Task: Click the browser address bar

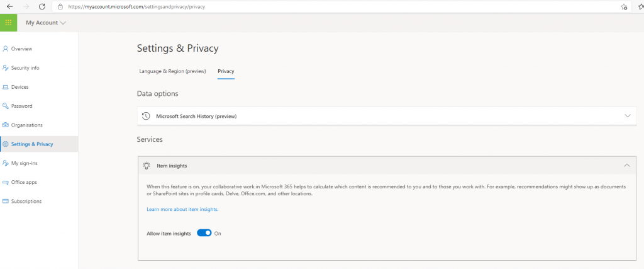Action: 314,6
